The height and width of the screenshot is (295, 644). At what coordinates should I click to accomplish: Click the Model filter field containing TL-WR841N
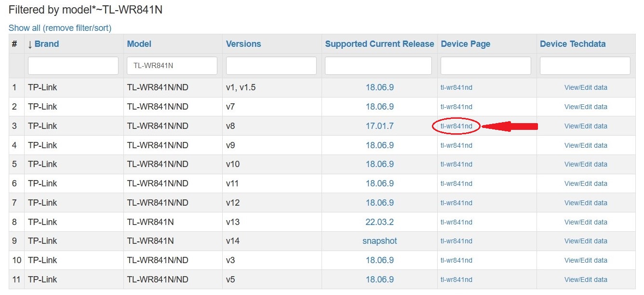click(172, 66)
